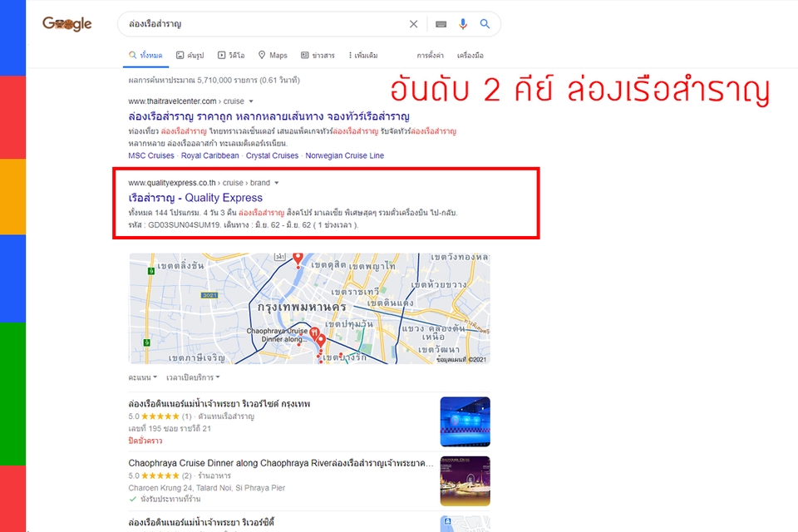The image size is (798, 532).
Task: Click address Charoen Krung 24, Talard Noi
Action: pos(207,488)
